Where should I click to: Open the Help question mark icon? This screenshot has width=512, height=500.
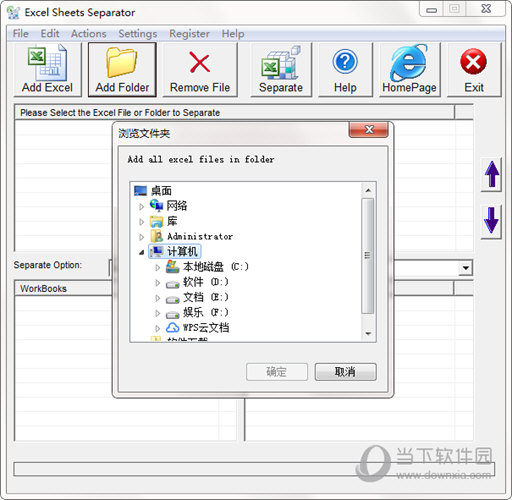pyautogui.click(x=345, y=62)
